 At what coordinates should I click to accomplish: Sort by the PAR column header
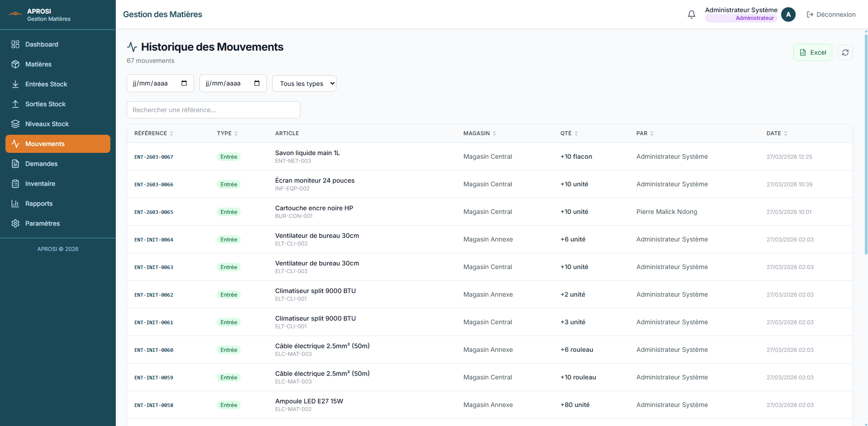pos(645,133)
